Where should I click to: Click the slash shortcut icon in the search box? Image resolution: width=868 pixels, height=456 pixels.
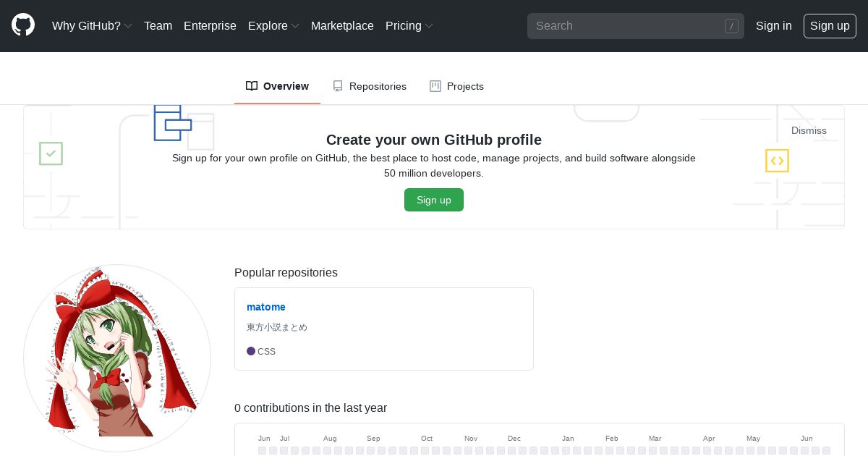pos(731,26)
